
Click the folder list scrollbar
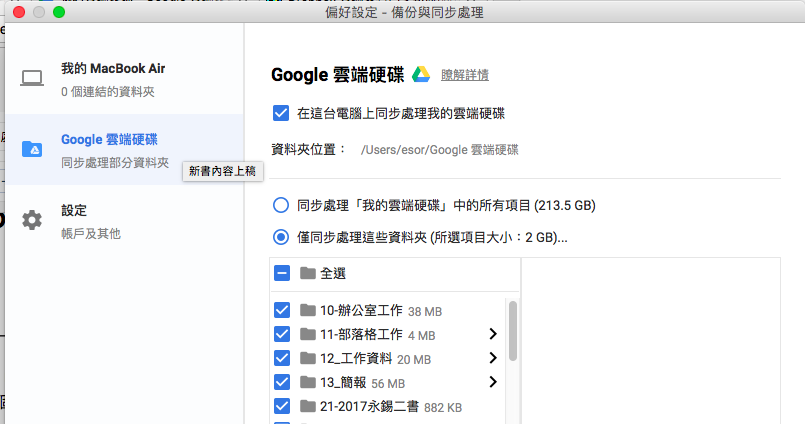512,331
